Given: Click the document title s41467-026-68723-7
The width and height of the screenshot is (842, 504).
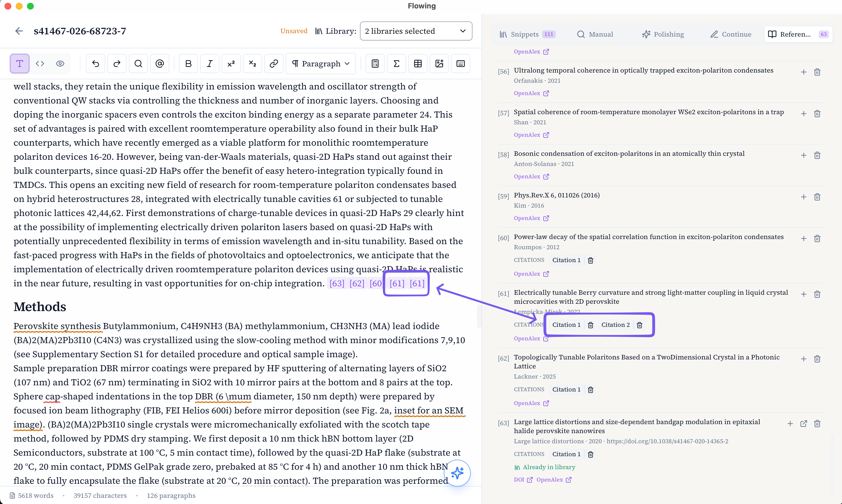Looking at the screenshot, I should (80, 31).
